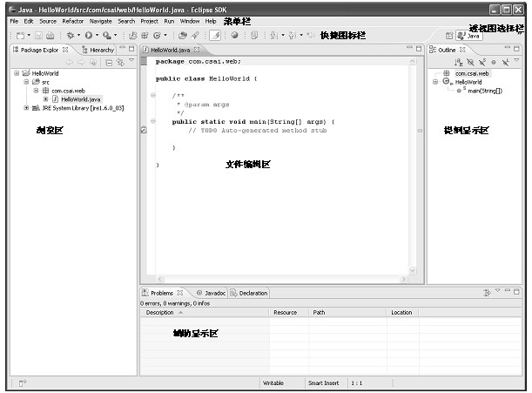Toggle Sort in the Outline view
Screen dimensions: 532x393
click(458, 62)
